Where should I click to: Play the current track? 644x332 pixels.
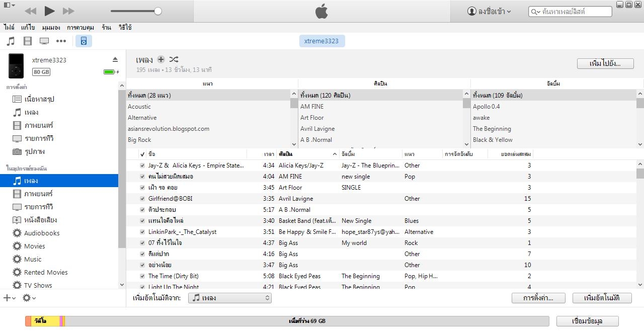tap(49, 11)
